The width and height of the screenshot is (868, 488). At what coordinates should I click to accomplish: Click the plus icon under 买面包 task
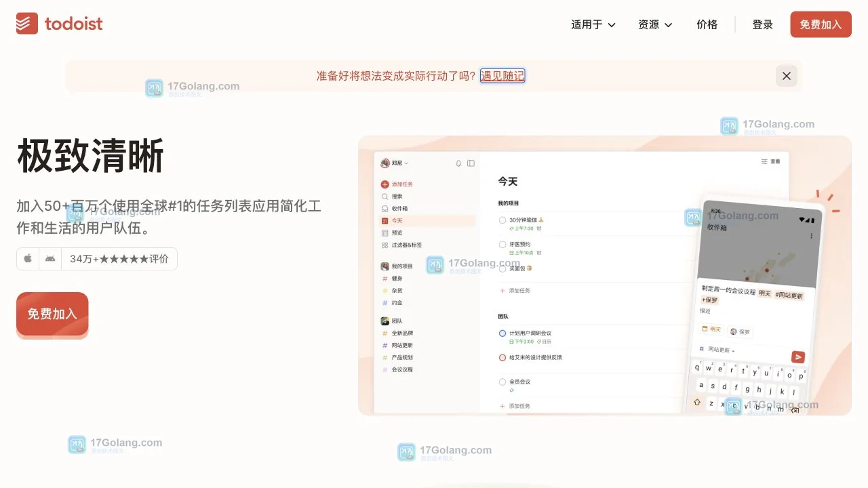coord(502,291)
